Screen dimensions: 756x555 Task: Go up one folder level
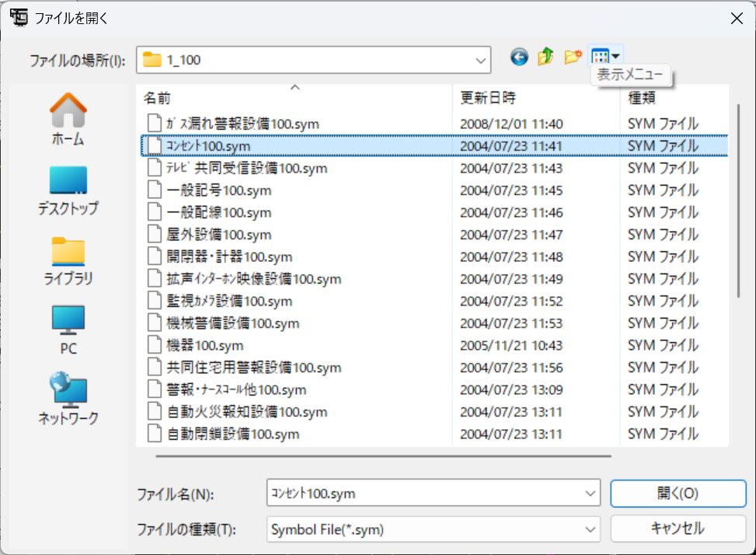click(x=545, y=57)
